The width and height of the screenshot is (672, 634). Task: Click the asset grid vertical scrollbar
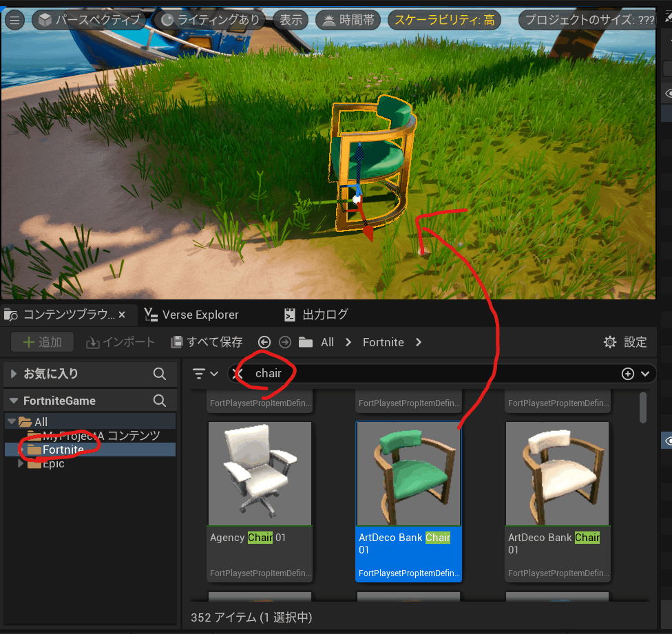643,408
